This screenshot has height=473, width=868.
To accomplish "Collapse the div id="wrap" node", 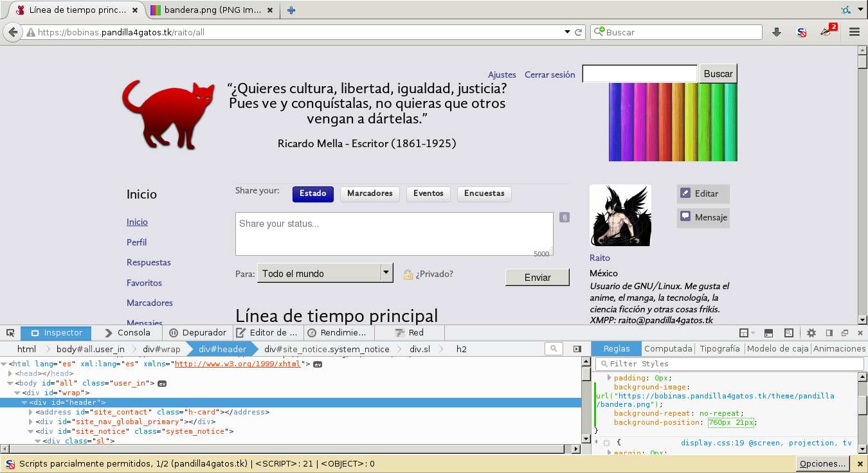I will 17,393.
